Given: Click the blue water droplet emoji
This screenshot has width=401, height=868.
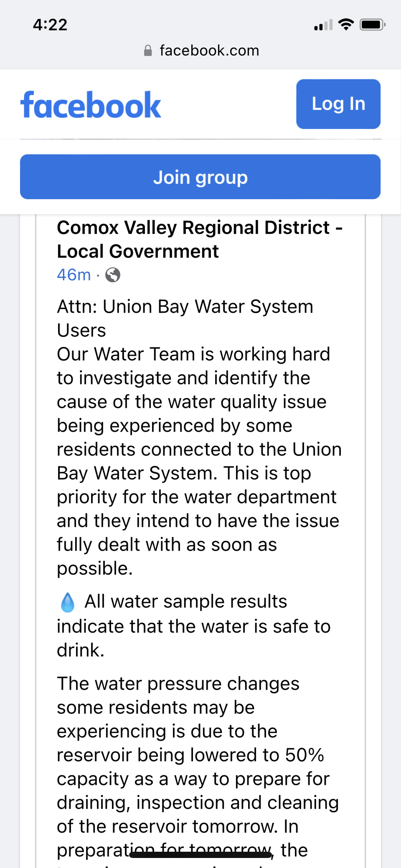Looking at the screenshot, I should (68, 602).
